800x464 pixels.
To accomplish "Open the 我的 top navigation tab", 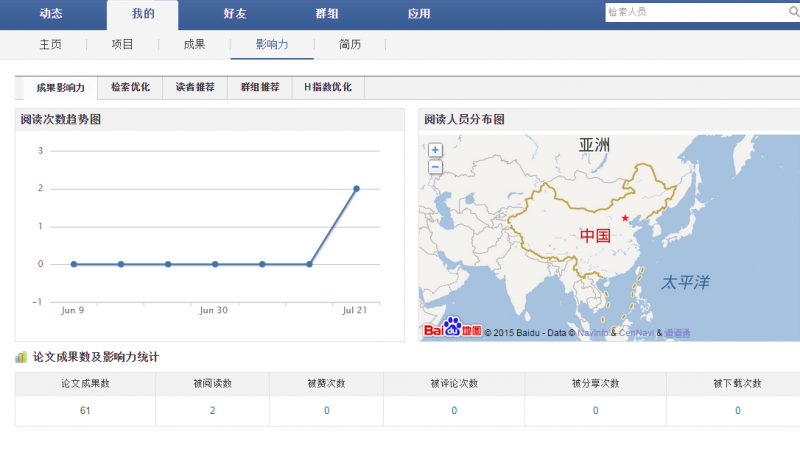I will 143,14.
